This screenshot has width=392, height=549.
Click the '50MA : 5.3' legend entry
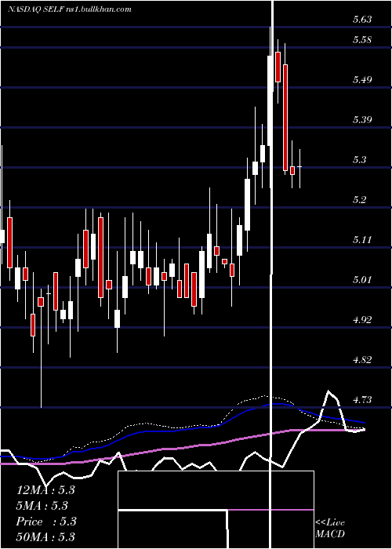[45, 537]
